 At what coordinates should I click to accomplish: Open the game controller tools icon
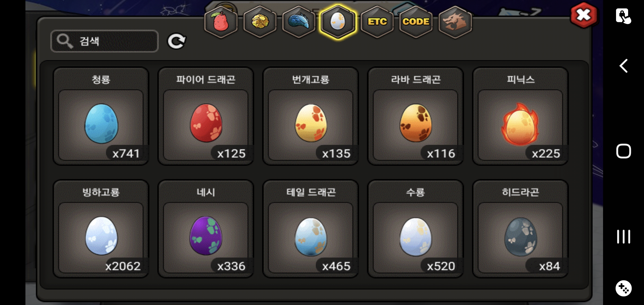pos(623,288)
